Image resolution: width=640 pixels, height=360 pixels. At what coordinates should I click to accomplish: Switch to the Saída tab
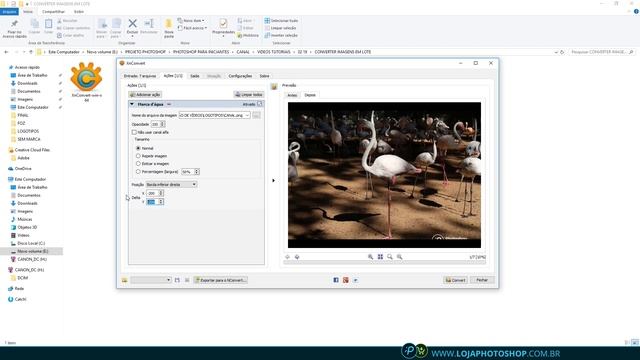tap(195, 76)
